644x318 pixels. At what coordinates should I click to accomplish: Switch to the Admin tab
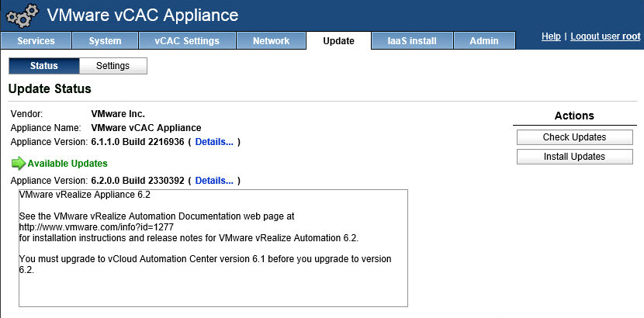(484, 41)
